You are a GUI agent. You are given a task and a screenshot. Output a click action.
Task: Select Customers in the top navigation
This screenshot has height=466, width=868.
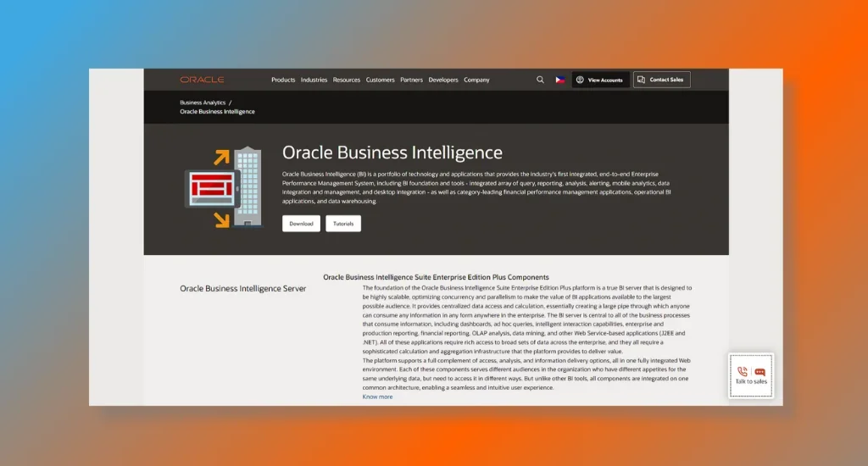(381, 80)
